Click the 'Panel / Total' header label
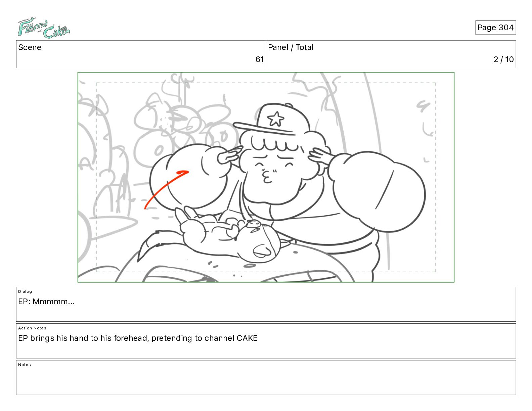 [x=291, y=47]
